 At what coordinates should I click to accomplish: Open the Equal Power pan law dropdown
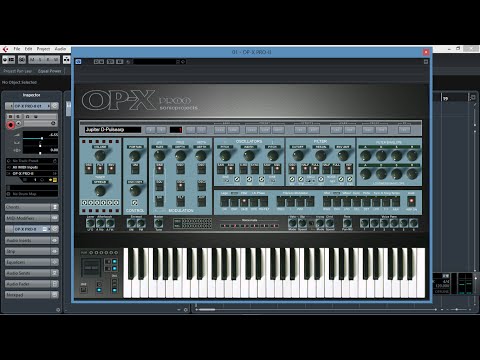(50, 71)
